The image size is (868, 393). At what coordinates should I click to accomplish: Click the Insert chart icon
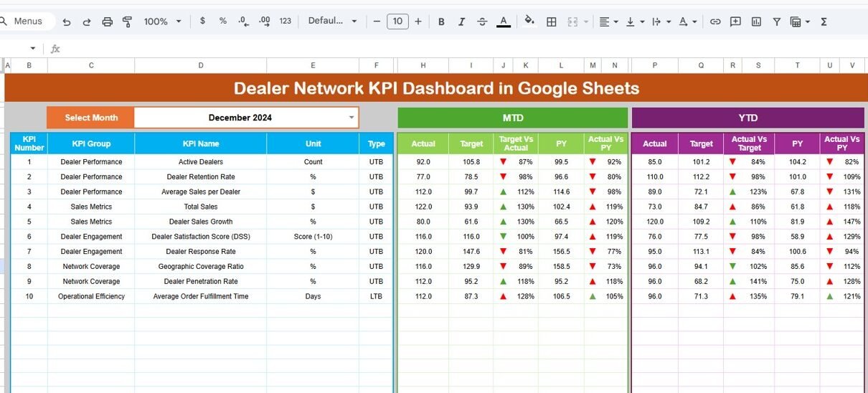tap(756, 22)
